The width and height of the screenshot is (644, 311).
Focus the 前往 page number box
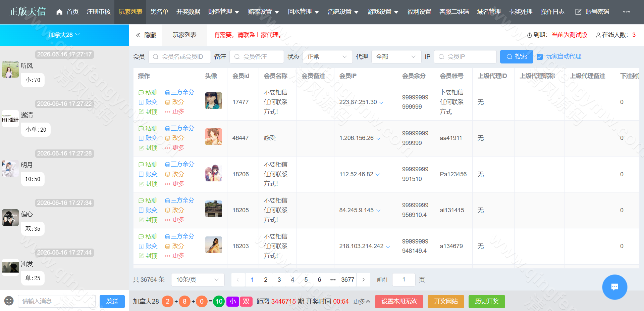point(404,280)
